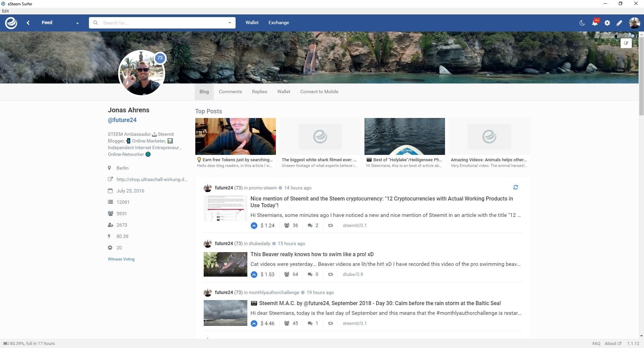This screenshot has height=348, width=644.
Task: Click the reputation badge 73 on avatar
Action: (160, 58)
